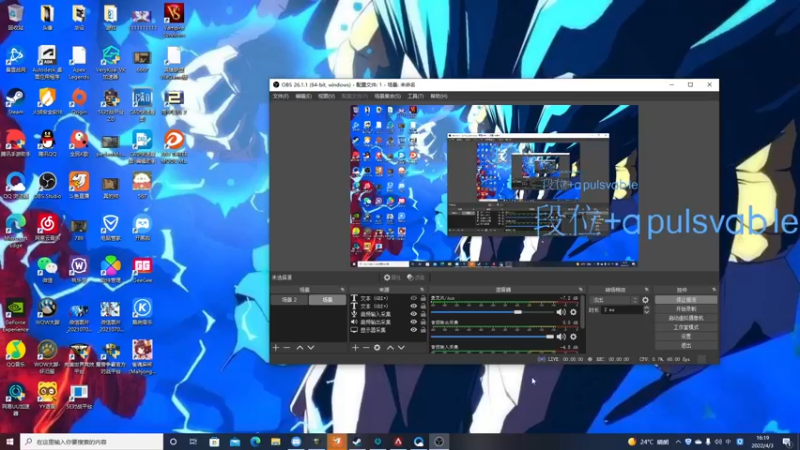Click 启动虚拟摄像机 virtual camera button
Screen dimensions: 800x450
tap(686, 318)
